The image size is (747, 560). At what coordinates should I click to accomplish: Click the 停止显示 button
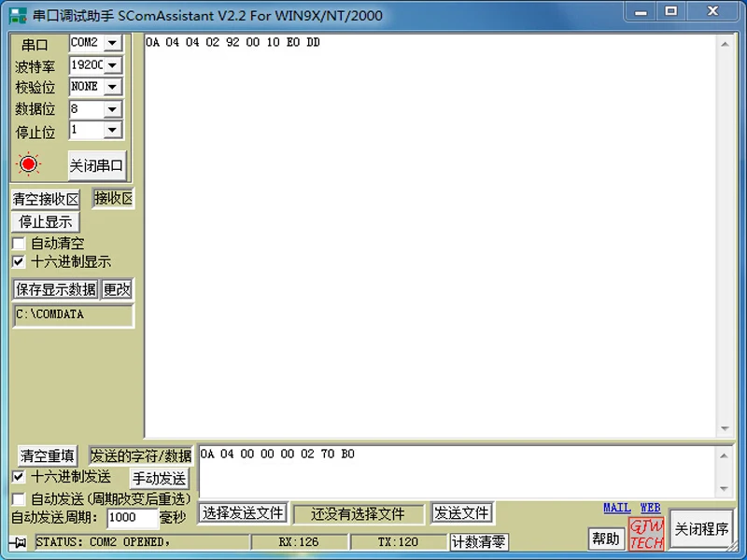[45, 221]
